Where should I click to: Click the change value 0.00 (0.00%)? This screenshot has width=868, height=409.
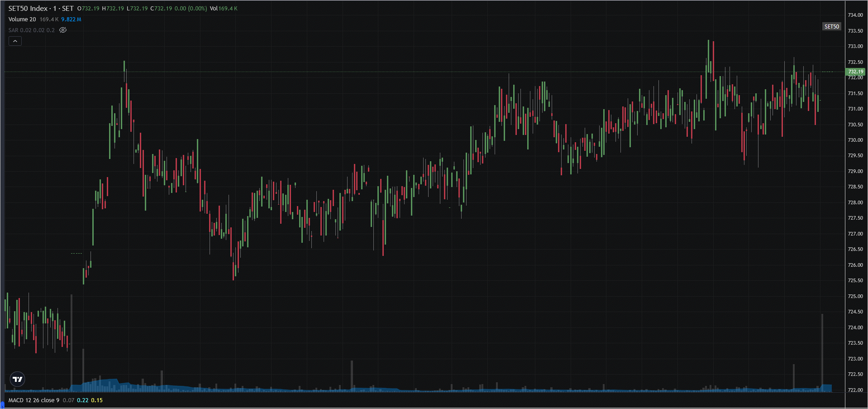pyautogui.click(x=191, y=9)
